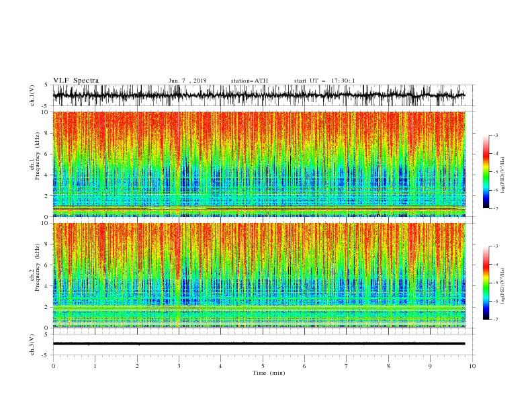Viewport: 532px width, 411px height.
Task: Click inside the ch.2 spectrogram panel
Action: point(259,275)
